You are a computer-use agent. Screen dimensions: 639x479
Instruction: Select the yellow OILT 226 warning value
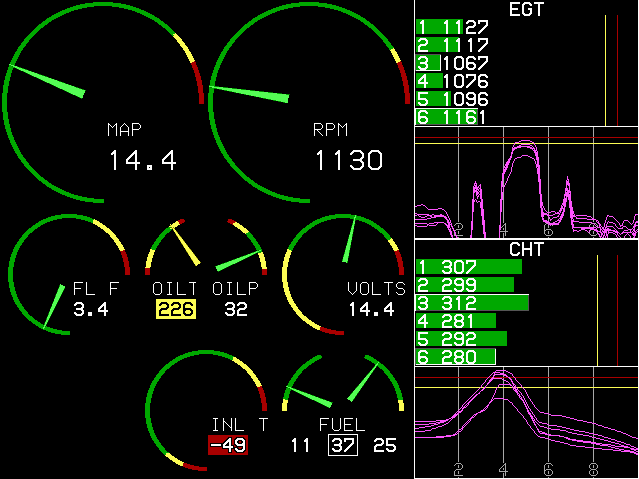[175, 309]
